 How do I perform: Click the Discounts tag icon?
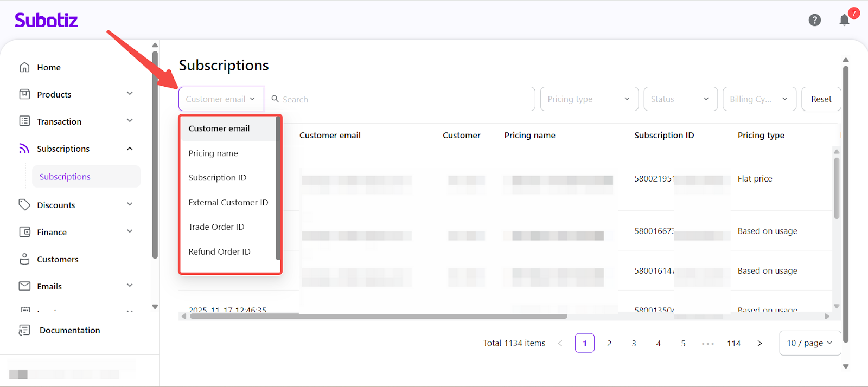24,205
